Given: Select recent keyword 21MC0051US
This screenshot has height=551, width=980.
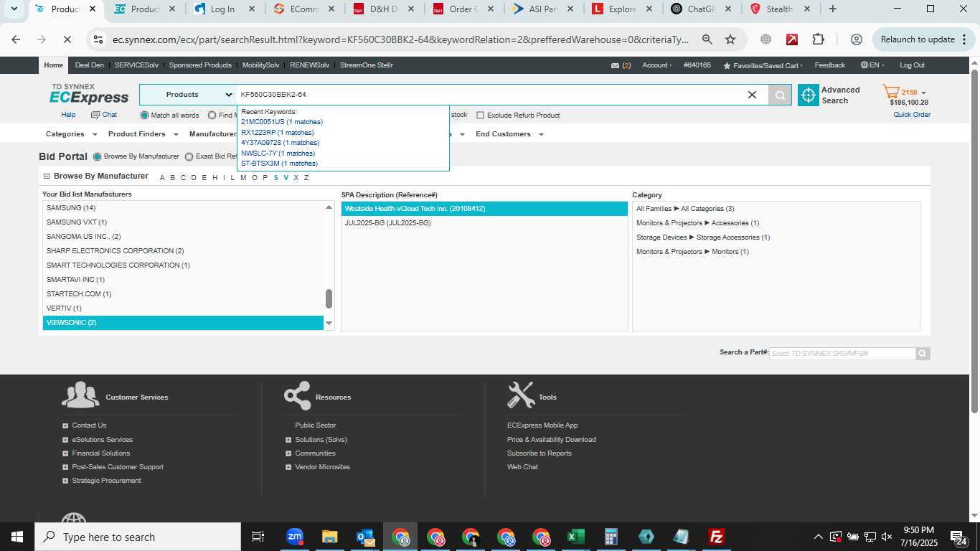Looking at the screenshot, I should point(282,122).
